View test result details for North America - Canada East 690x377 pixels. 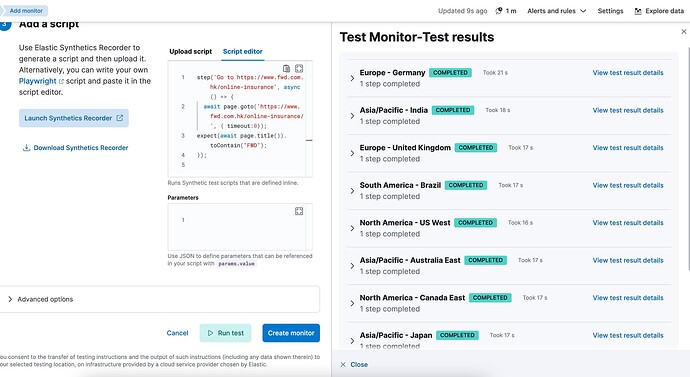point(628,297)
